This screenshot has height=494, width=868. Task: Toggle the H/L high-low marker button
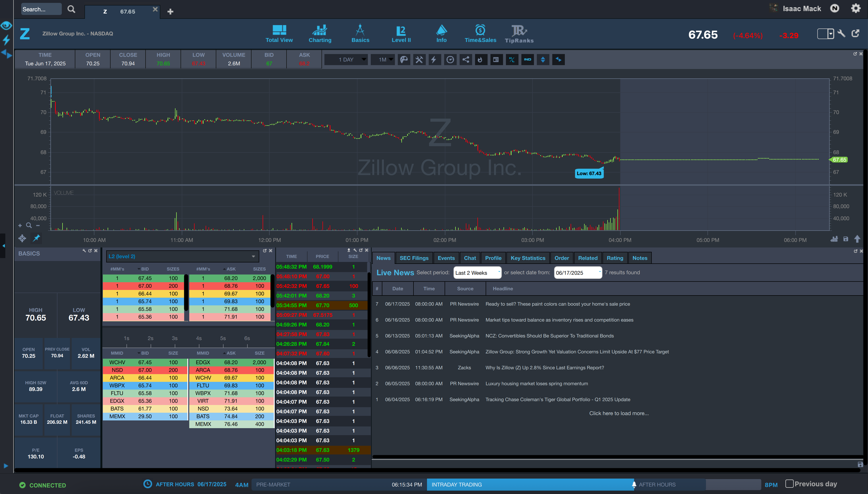(512, 60)
